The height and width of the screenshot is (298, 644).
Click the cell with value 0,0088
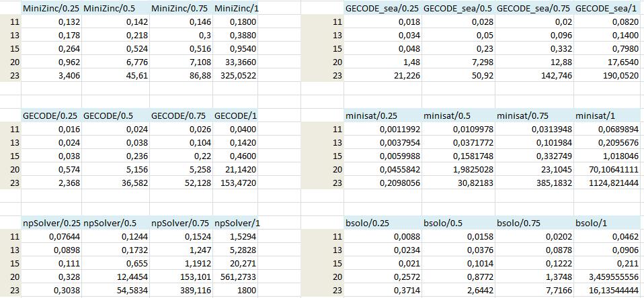pos(383,237)
